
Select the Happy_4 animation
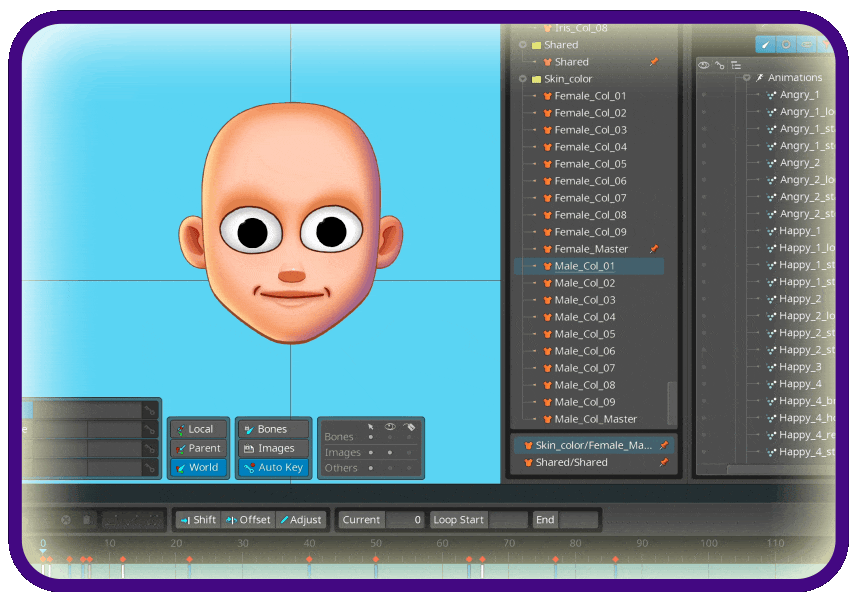point(800,384)
